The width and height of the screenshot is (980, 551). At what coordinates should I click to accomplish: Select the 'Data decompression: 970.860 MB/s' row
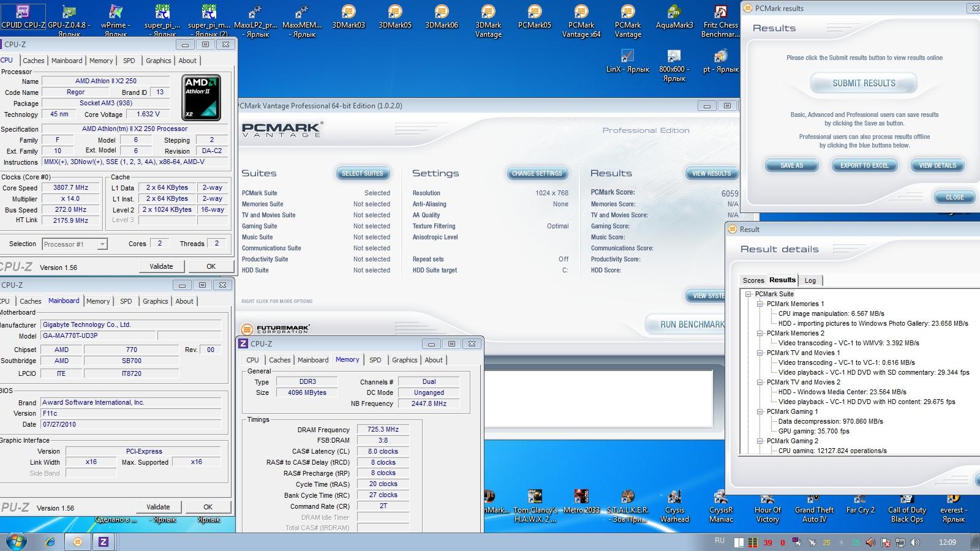coord(831,421)
